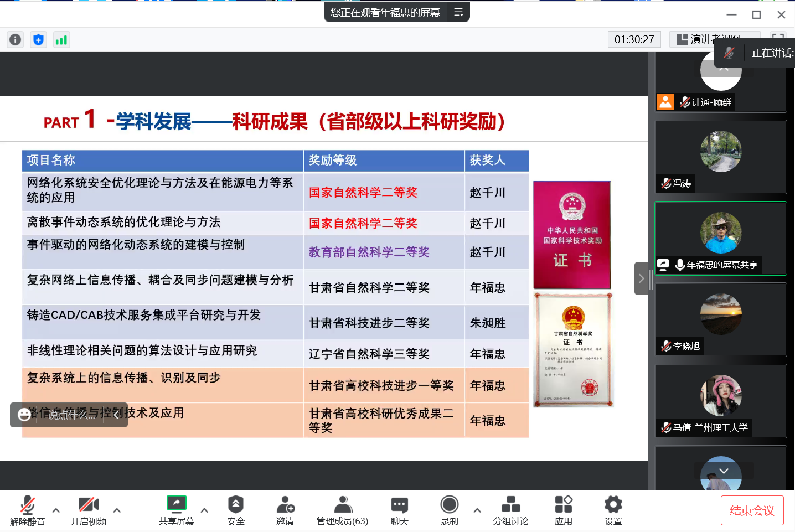
Task: Click the meeting info icon
Action: (16, 39)
